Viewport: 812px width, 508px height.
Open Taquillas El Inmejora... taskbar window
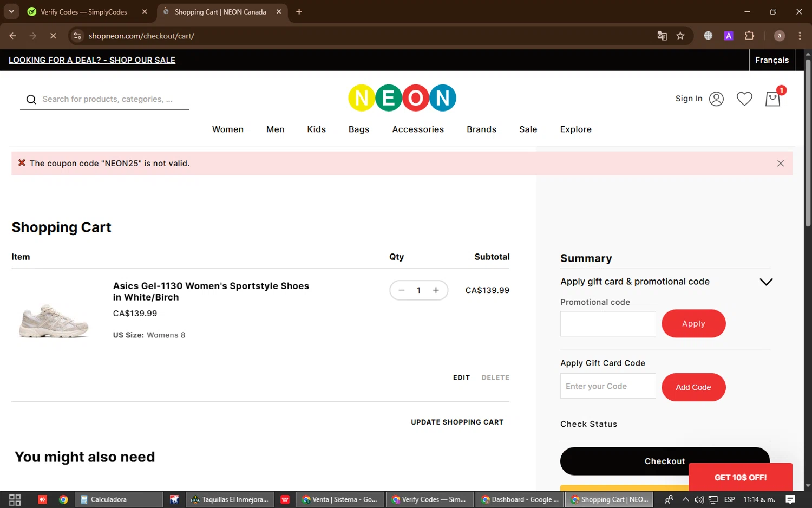[x=230, y=499]
